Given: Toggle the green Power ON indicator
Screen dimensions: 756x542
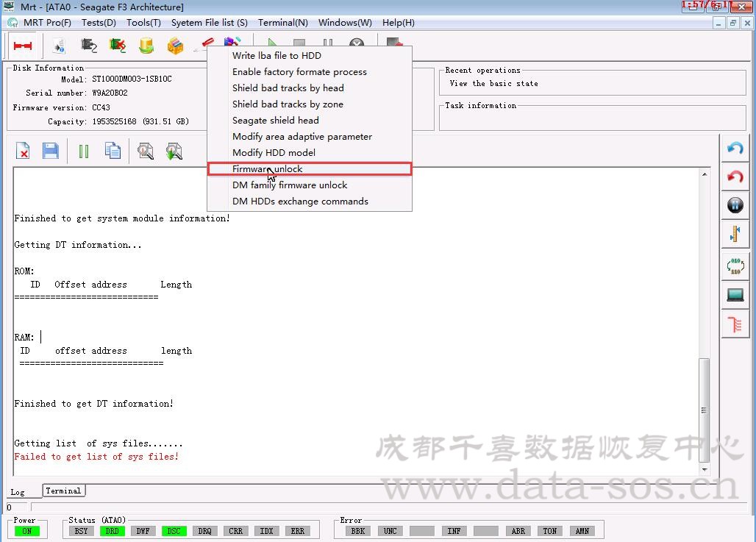Looking at the screenshot, I should coord(26,531).
